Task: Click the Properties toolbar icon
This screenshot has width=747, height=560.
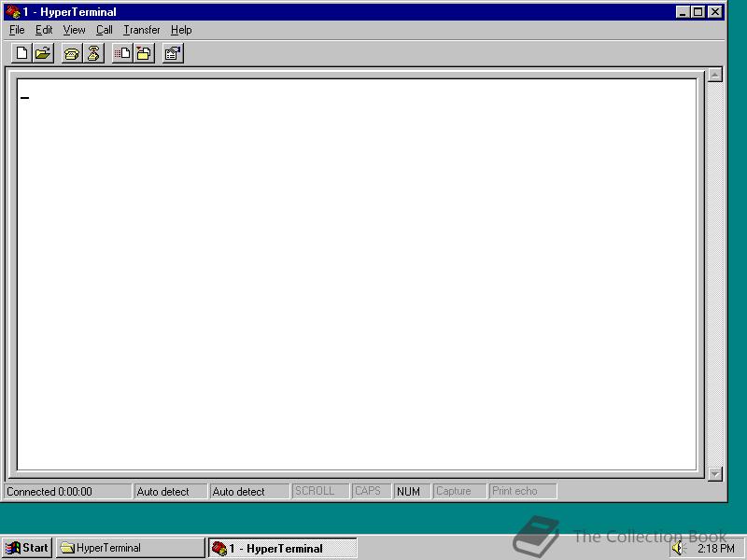Action: click(173, 53)
